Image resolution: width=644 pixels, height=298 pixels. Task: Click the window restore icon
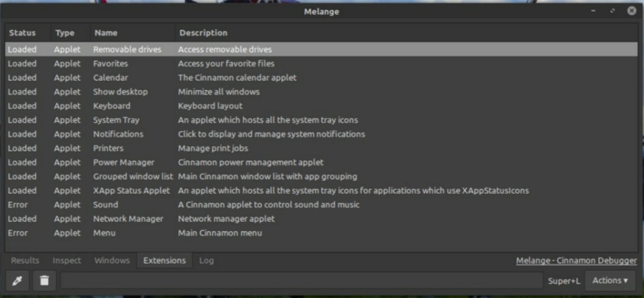612,11
